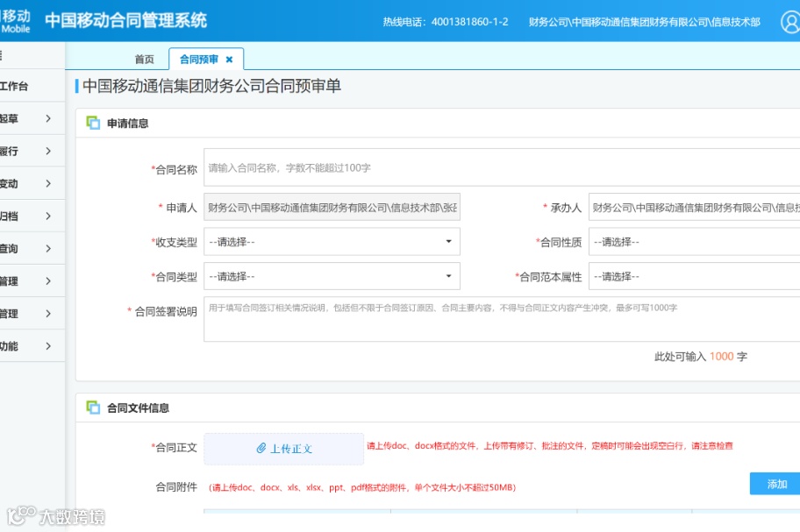
Task: Click the 财务公司 department path in header
Action: 645,22
